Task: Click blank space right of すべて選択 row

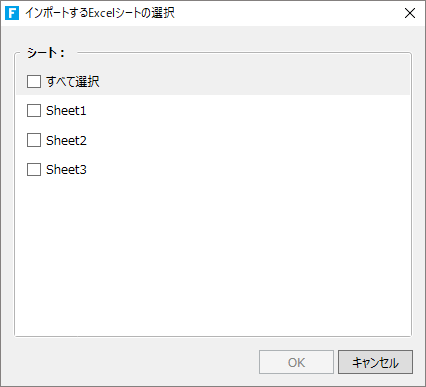Action: tap(253, 81)
